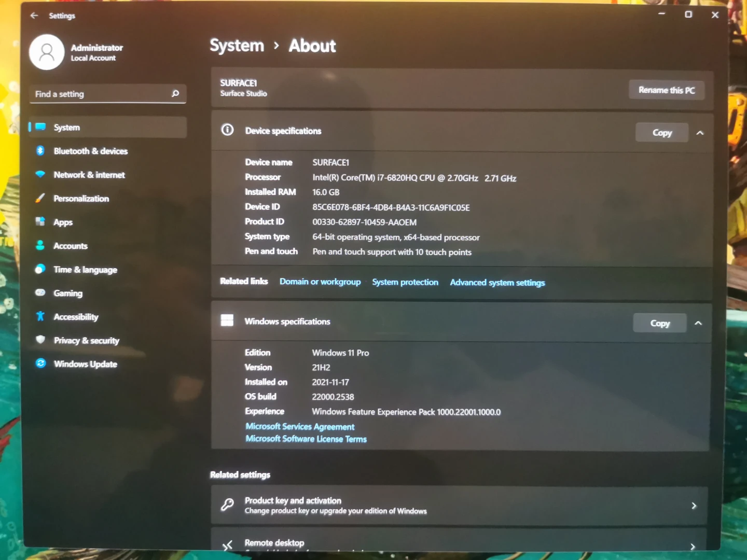Click the Personalization paintbrush icon

pyautogui.click(x=40, y=198)
